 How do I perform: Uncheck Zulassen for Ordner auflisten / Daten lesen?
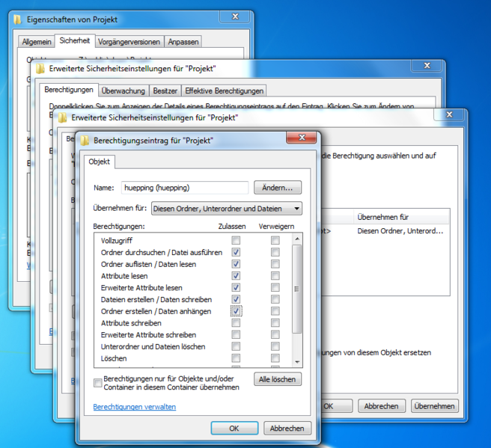[236, 264]
